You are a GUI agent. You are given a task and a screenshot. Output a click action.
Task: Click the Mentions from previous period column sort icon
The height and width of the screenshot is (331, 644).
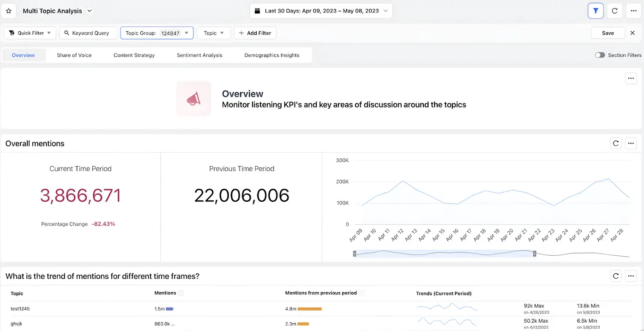362,293
